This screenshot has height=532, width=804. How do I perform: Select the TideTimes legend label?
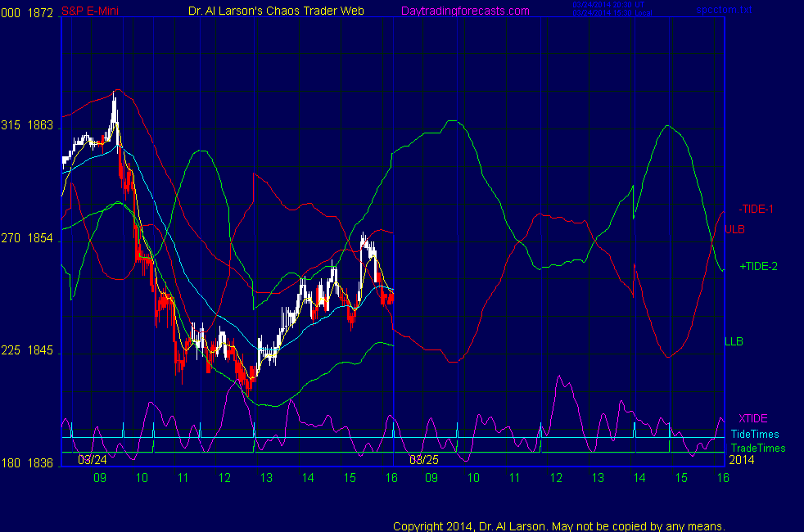click(x=755, y=435)
